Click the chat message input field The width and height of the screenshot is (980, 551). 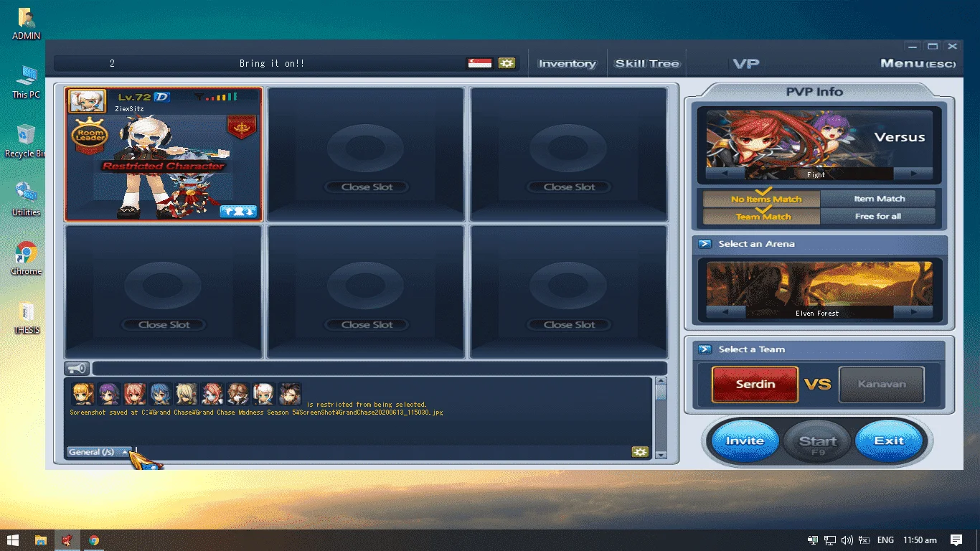click(x=382, y=452)
